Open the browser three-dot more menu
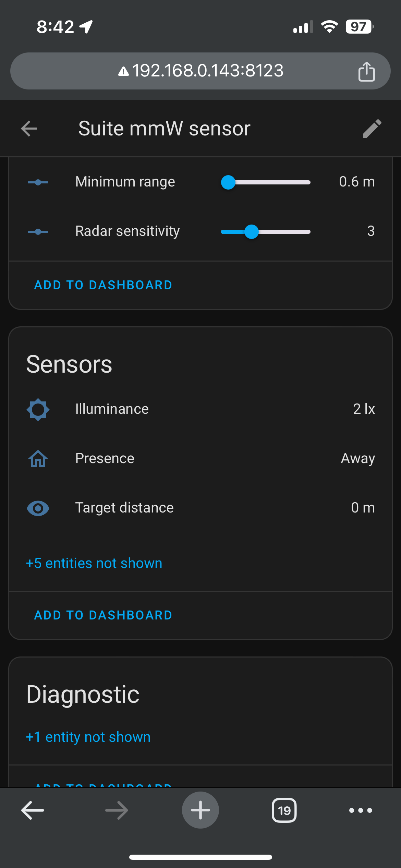 click(361, 810)
